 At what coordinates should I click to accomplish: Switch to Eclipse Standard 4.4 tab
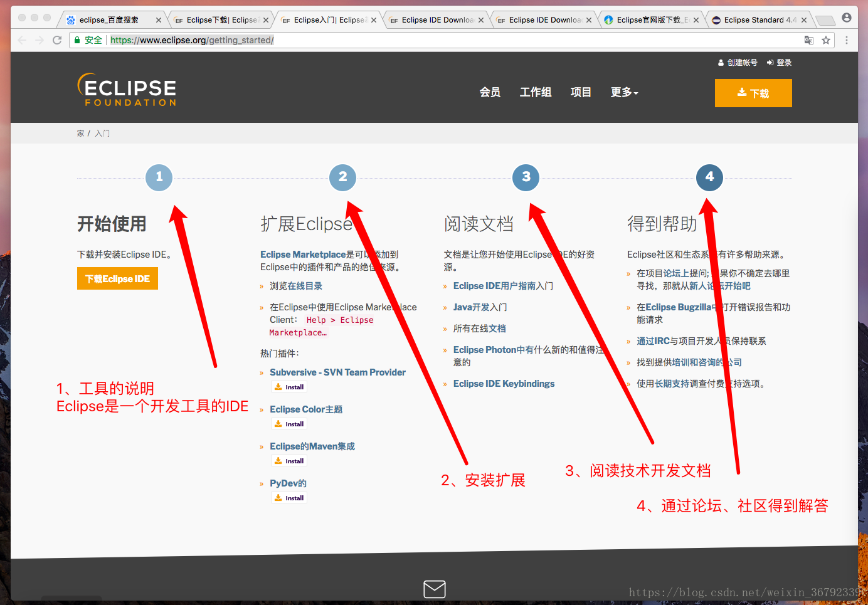[760, 20]
